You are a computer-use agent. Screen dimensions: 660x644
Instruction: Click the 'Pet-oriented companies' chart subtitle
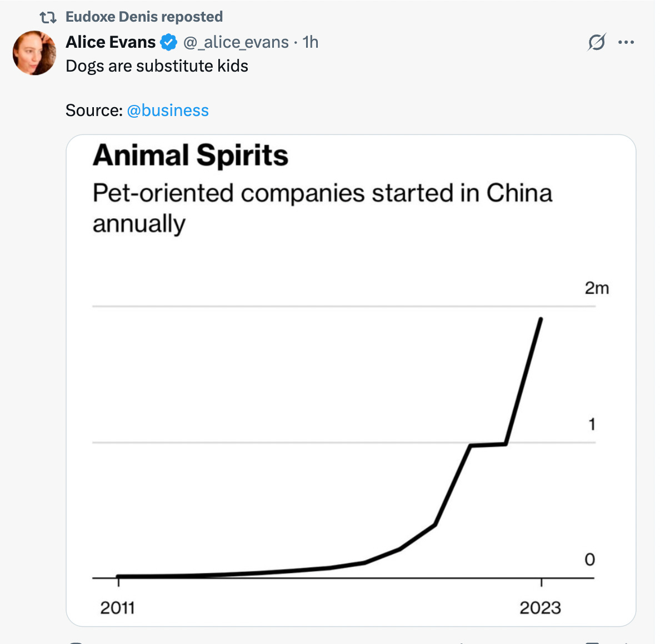coord(322,193)
